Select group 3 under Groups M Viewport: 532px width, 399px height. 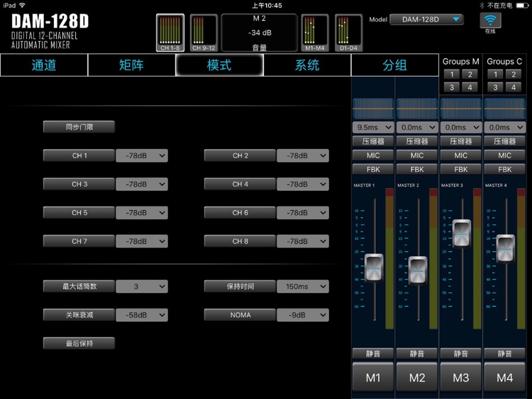pyautogui.click(x=451, y=87)
